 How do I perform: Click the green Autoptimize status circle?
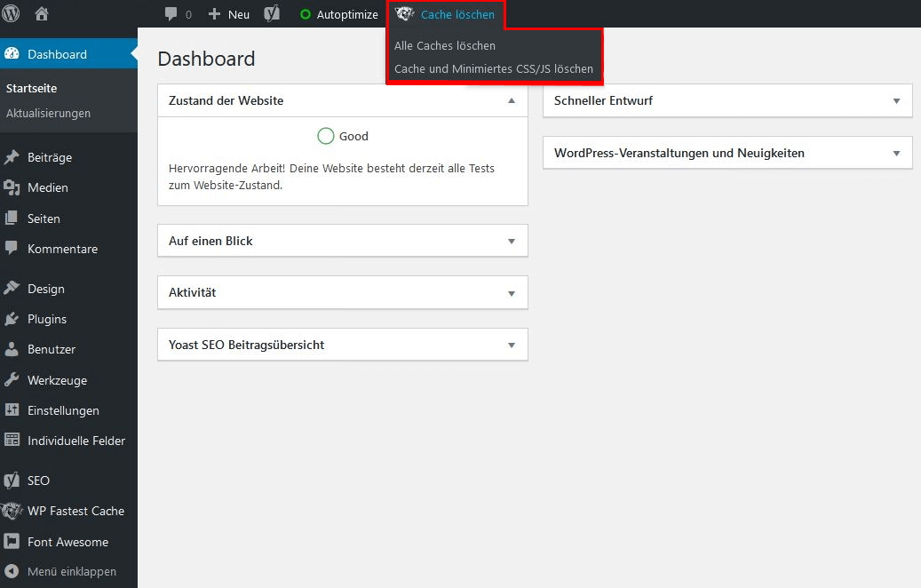pos(306,14)
